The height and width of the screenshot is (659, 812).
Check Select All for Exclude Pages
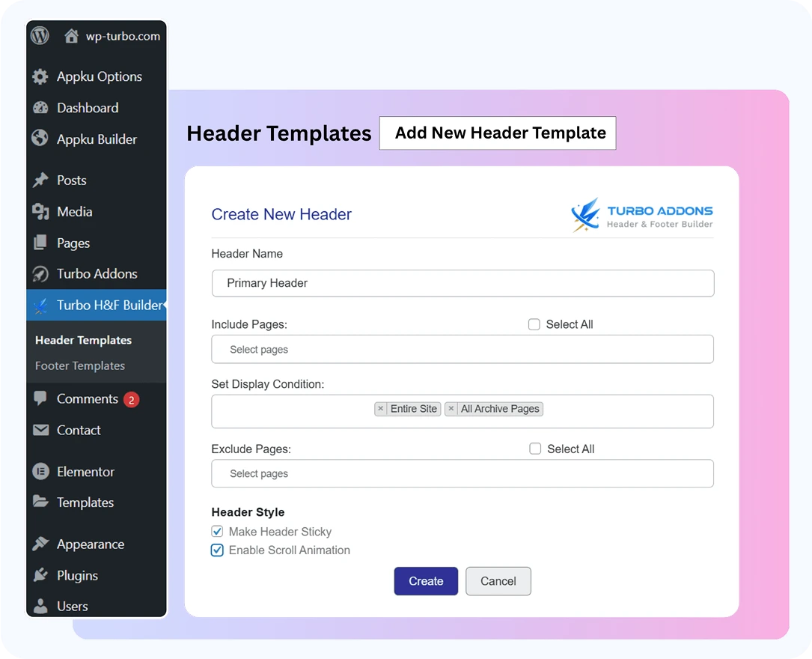535,449
